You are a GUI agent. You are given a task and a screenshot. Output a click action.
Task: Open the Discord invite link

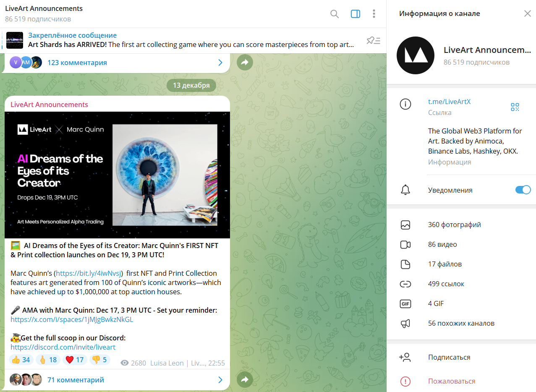[x=63, y=347]
